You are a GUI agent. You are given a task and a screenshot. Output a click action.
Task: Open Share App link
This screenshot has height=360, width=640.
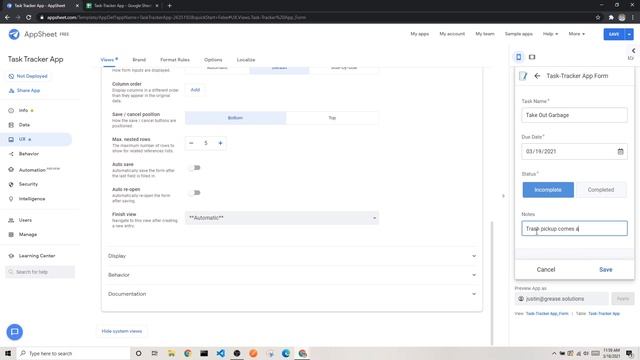click(28, 91)
